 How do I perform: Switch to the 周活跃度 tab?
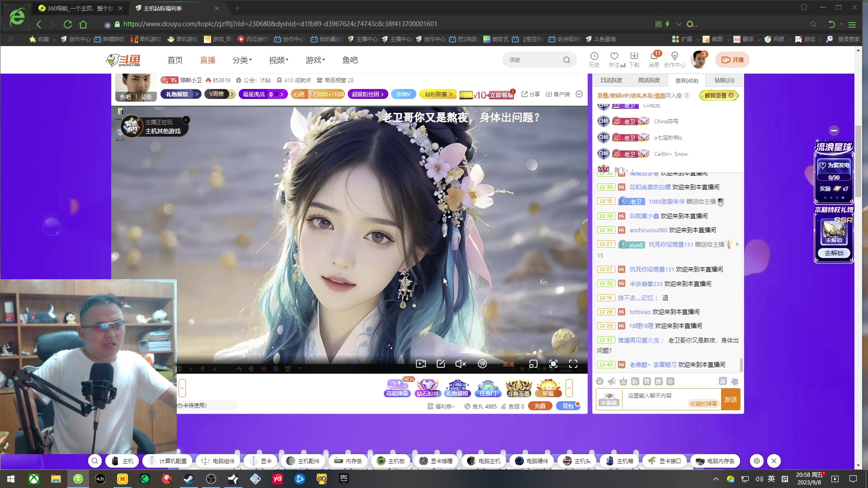tap(649, 80)
